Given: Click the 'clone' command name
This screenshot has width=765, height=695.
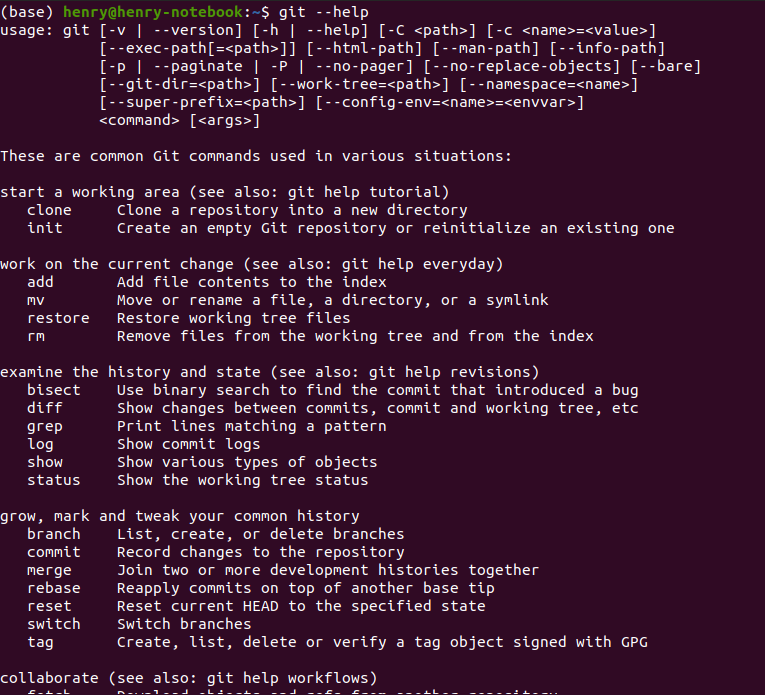Looking at the screenshot, I should point(49,210).
